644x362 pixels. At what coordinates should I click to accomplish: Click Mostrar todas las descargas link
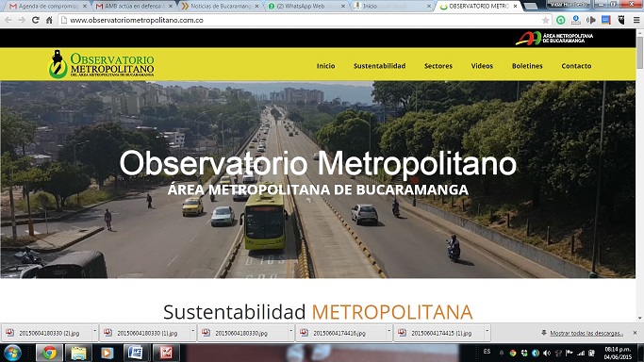click(x=586, y=333)
